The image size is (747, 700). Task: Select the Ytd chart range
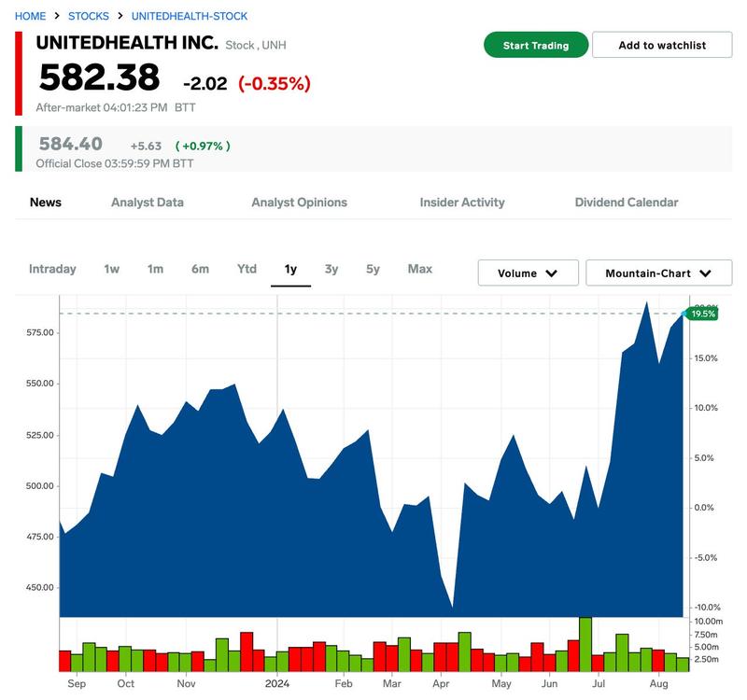(x=247, y=269)
